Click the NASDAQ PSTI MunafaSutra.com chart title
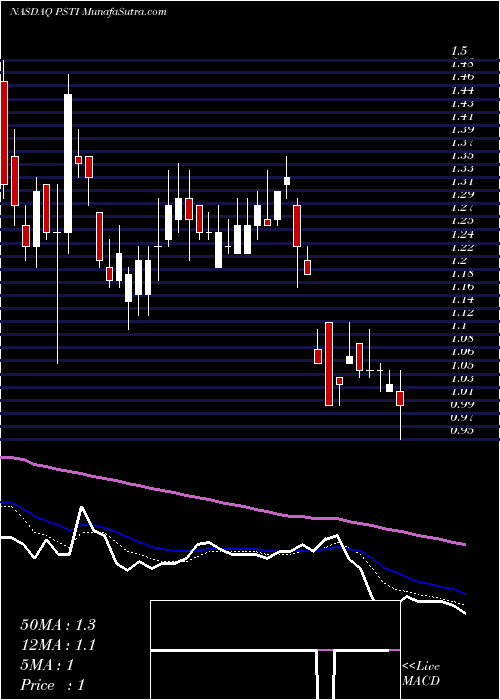500x700 pixels. [x=88, y=12]
